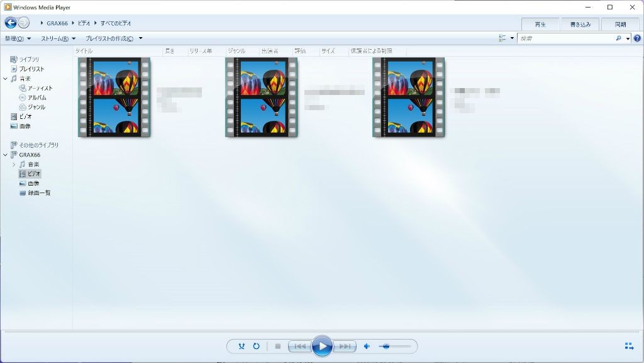Open breadcrumb arrow before すべてのビデオ

point(96,23)
